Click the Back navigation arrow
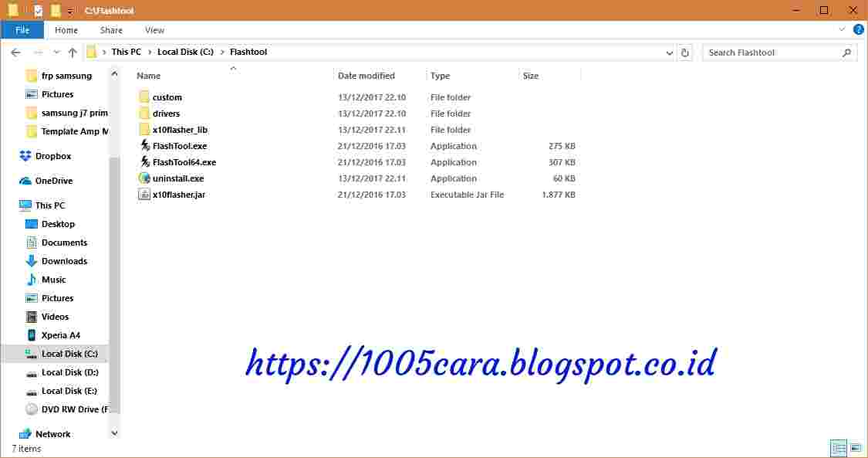 pyautogui.click(x=15, y=53)
